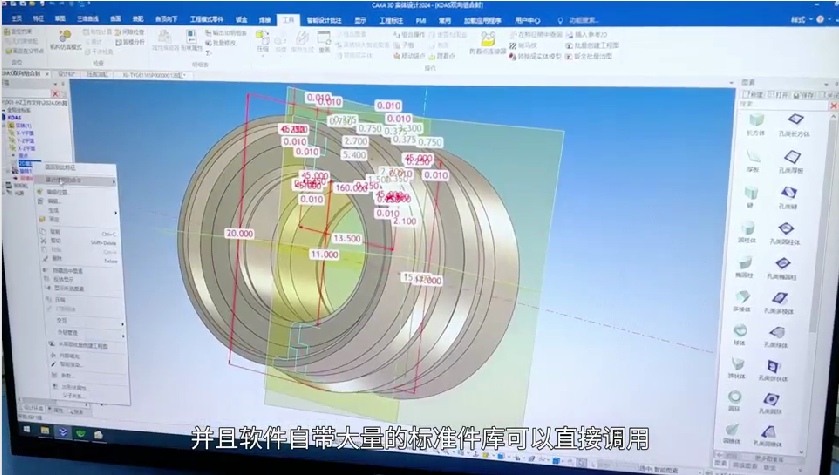Open the 工程标注 ribbon tab
Image resolution: width=839 pixels, height=475 pixels.
pos(391,19)
